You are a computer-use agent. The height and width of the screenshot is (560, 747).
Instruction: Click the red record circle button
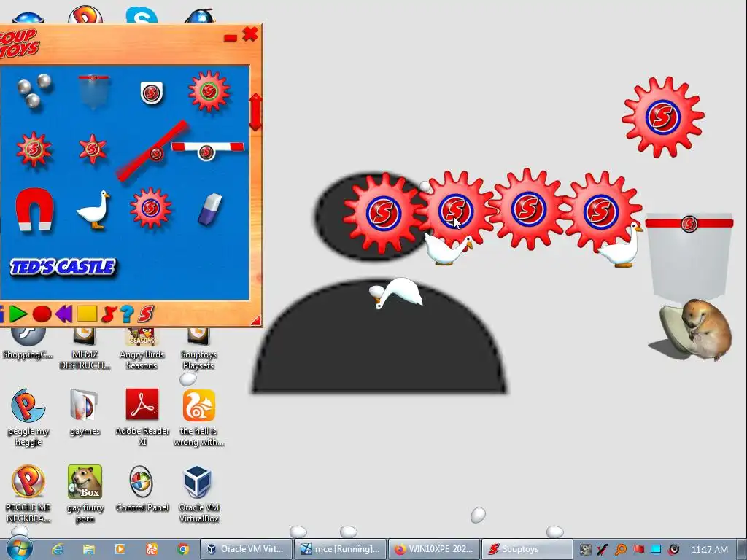click(x=42, y=314)
